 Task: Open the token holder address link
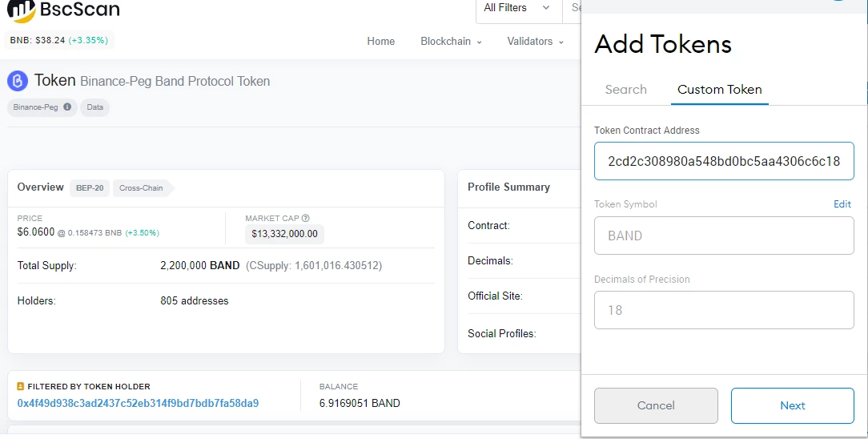pos(138,403)
